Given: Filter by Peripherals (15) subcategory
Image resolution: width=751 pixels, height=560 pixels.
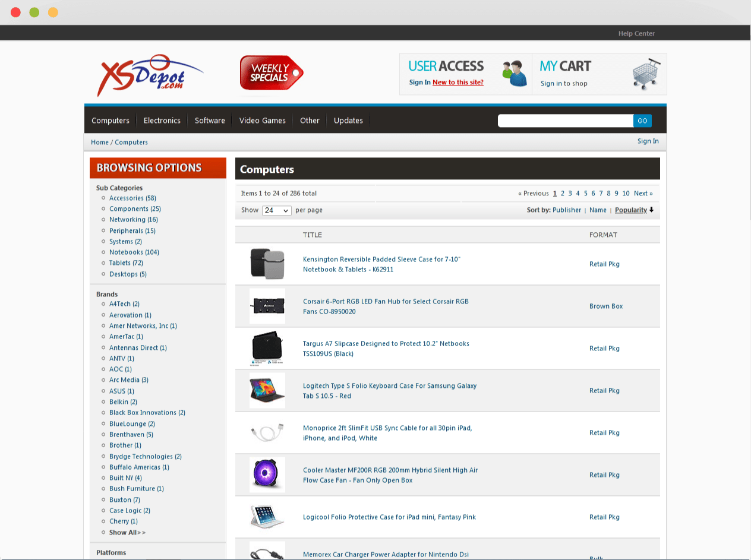Looking at the screenshot, I should tap(132, 231).
